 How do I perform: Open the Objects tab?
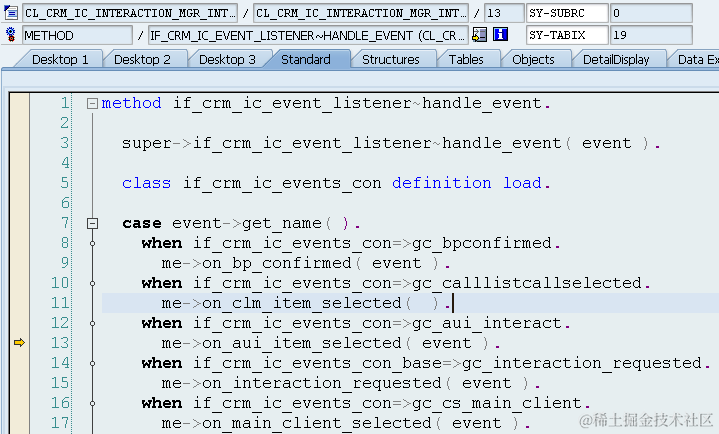pos(533,60)
